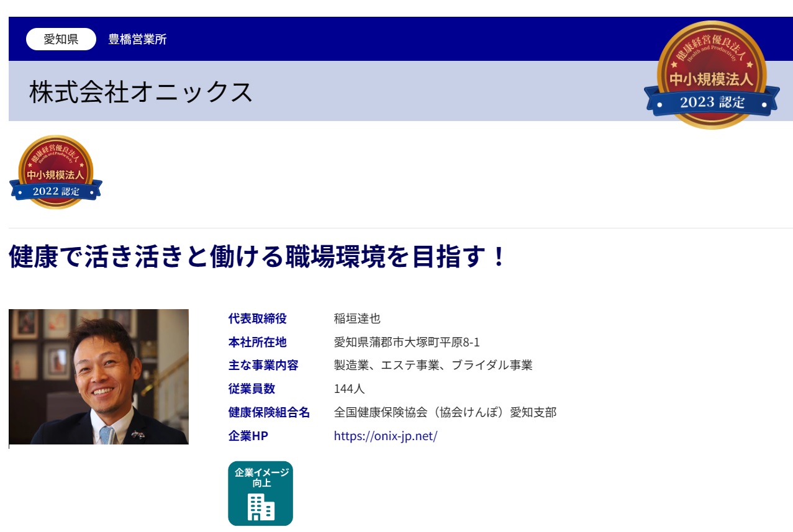The height and width of the screenshot is (532, 793).
Task: Click the 従業員数 label
Action: [x=251, y=389]
